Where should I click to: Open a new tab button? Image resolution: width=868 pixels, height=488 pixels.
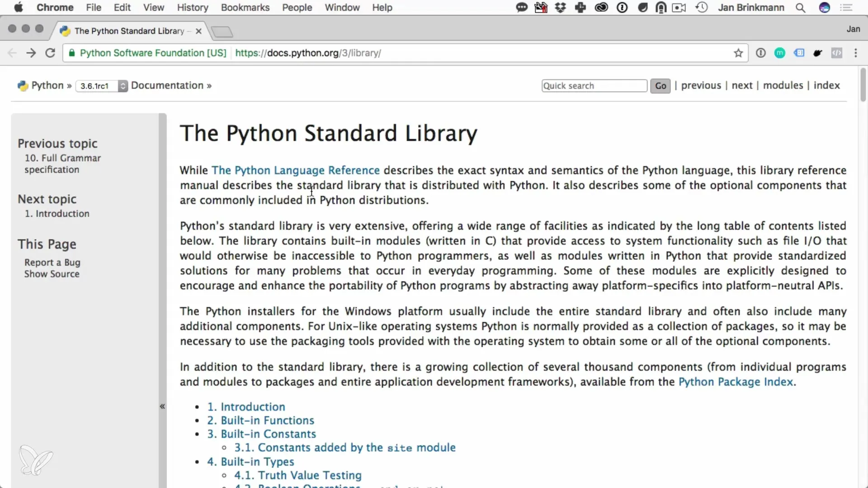point(222,32)
